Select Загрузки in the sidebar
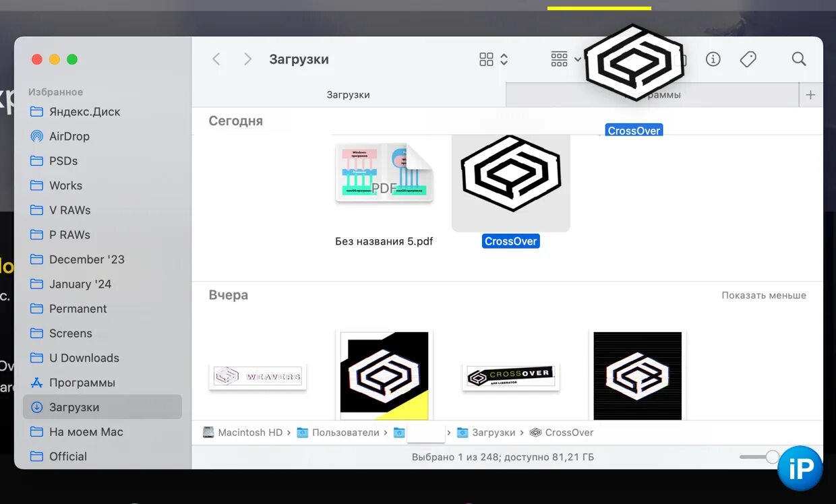The height and width of the screenshot is (504, 836). pyautogui.click(x=102, y=407)
